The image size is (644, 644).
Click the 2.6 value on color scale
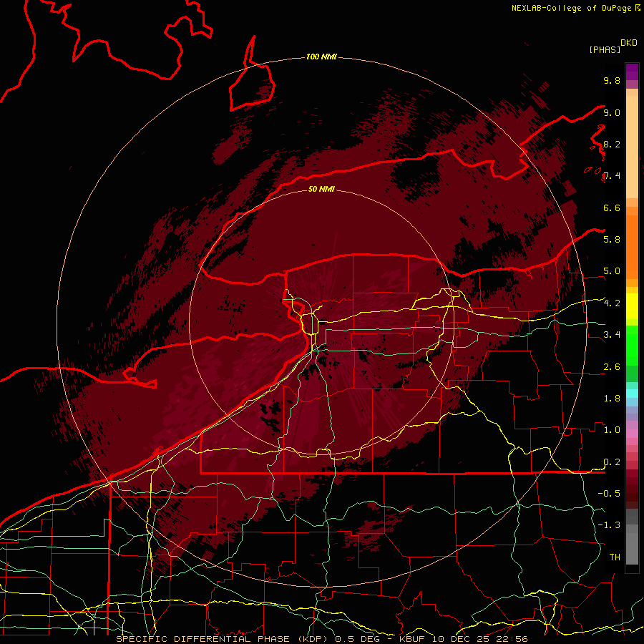(x=612, y=367)
